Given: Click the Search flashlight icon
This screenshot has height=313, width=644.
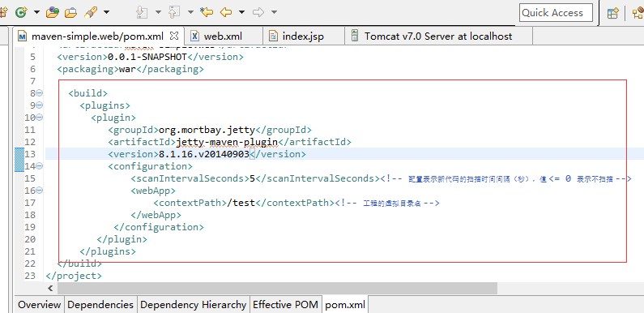Looking at the screenshot, I should 90,12.
